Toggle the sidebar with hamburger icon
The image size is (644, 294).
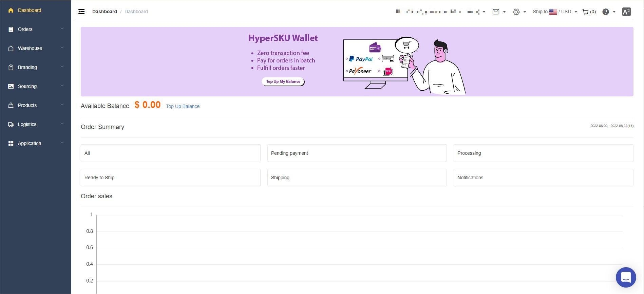click(x=81, y=12)
